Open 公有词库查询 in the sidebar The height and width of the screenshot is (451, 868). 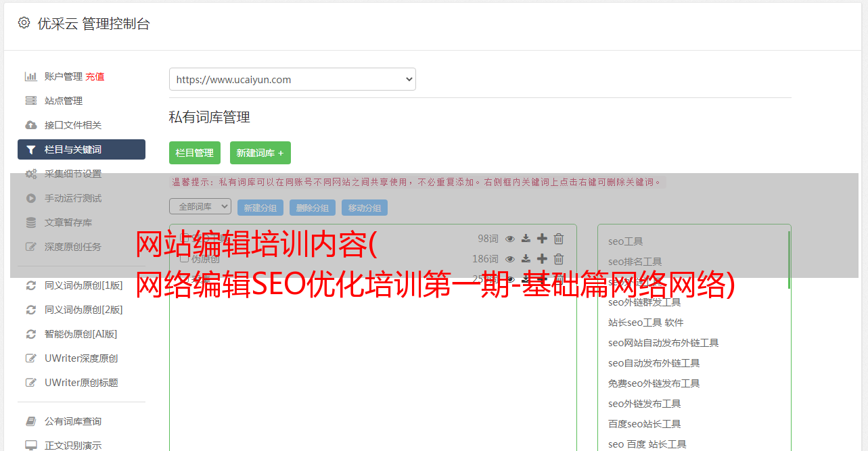click(72, 421)
